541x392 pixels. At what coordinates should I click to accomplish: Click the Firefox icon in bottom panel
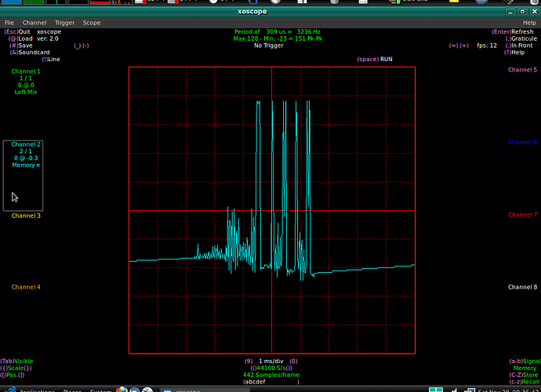coord(122,390)
